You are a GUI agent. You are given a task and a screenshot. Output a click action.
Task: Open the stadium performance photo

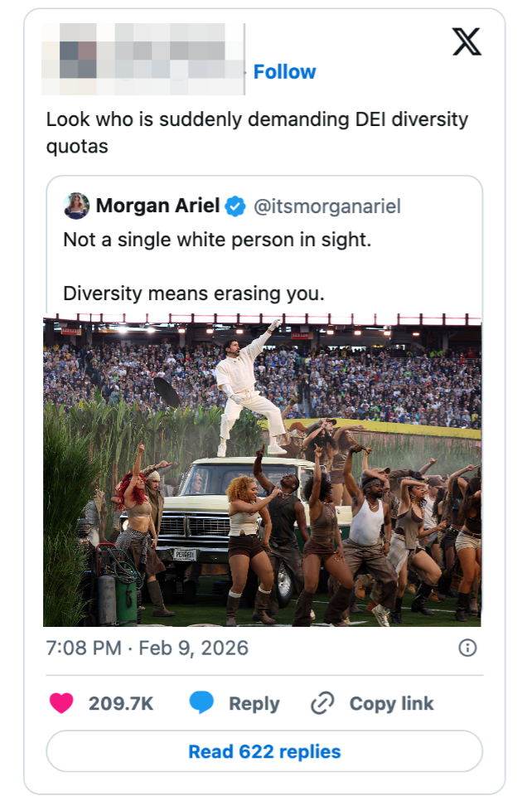pos(262,470)
